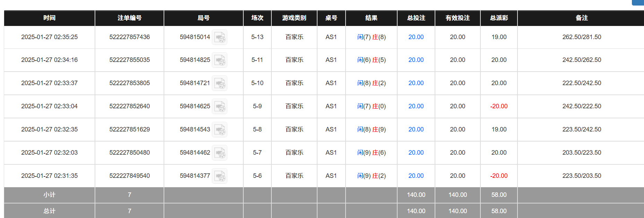The width and height of the screenshot is (644, 218).
Task: Click the 注单编号 column header
Action: coord(129,18)
